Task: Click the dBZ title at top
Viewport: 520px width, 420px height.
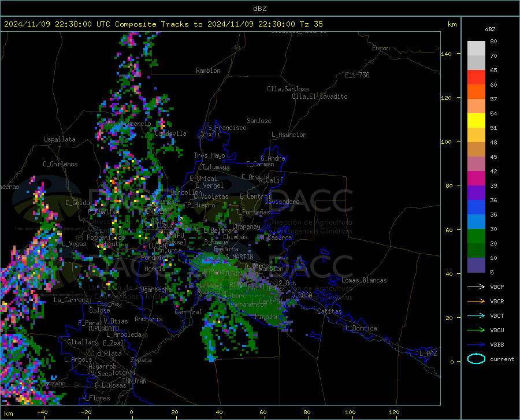Action: pos(259,8)
